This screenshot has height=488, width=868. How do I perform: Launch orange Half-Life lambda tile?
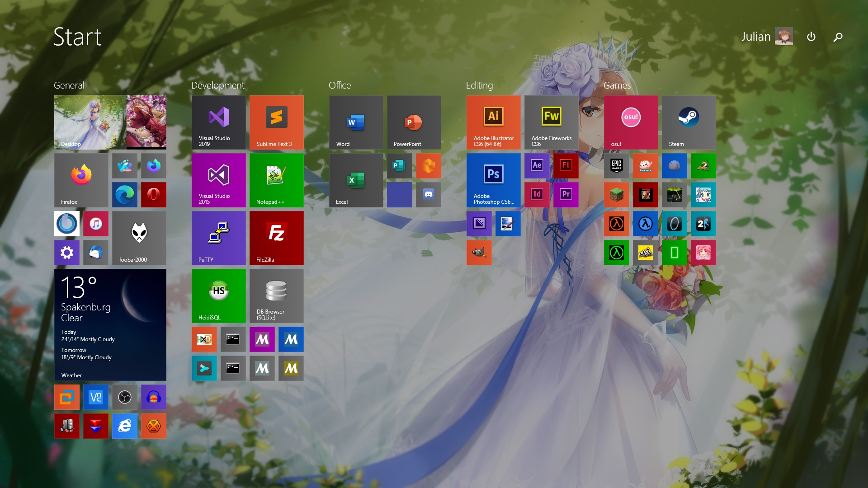click(x=617, y=224)
